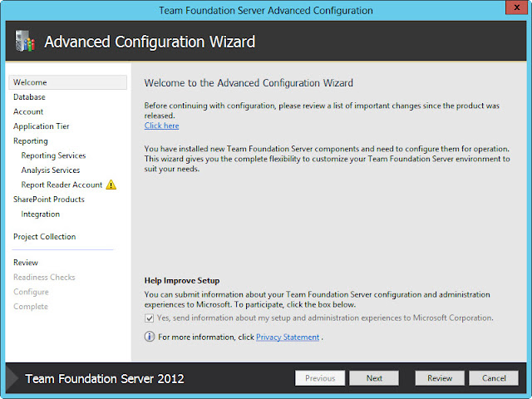Screen dimensions: 532x399
Task: Jump to the Review step in sidebar
Action: 26,263
